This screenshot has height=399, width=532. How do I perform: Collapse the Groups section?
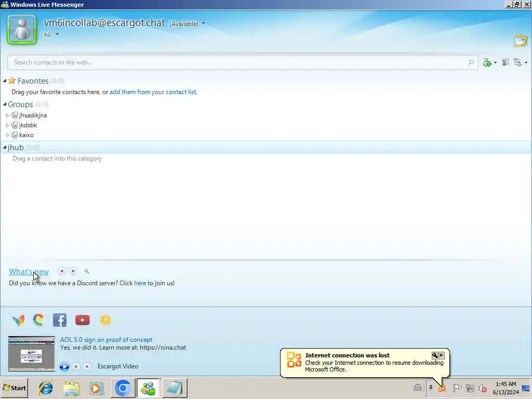5,104
